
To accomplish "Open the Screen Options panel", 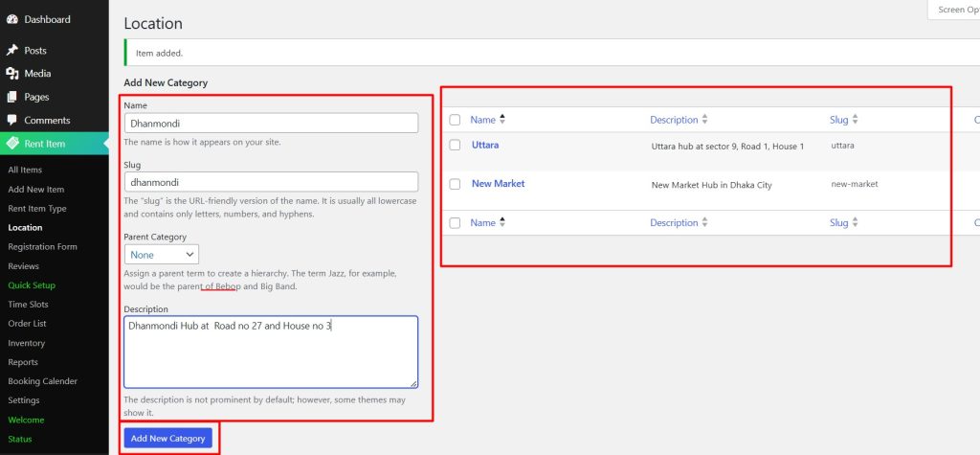I will click(953, 10).
